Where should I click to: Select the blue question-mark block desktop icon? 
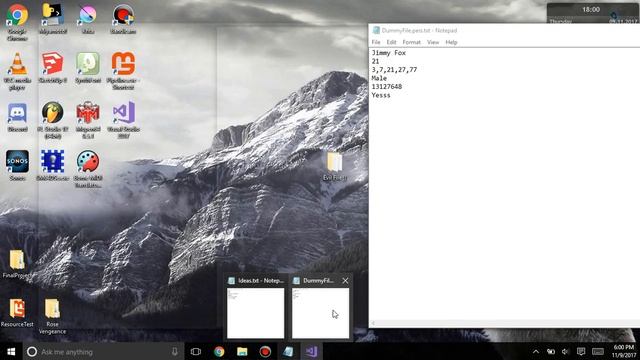[52, 162]
